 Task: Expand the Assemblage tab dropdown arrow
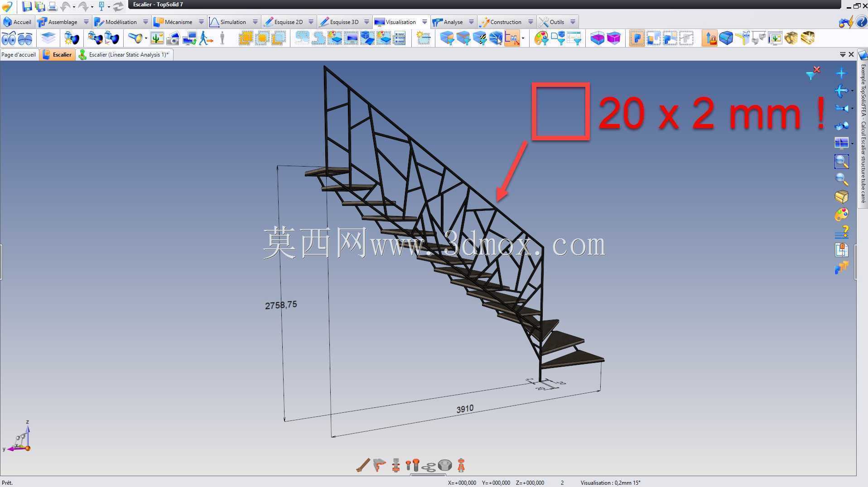86,22
